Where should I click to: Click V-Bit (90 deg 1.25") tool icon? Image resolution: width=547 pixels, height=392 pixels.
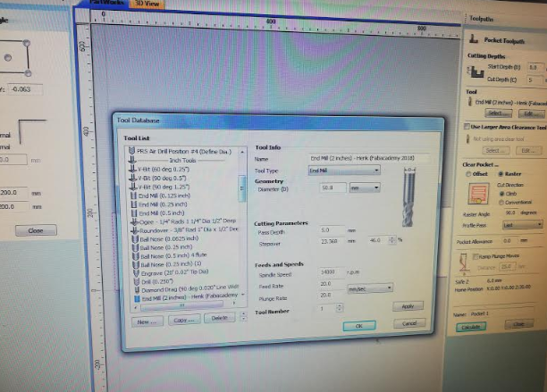(x=133, y=187)
